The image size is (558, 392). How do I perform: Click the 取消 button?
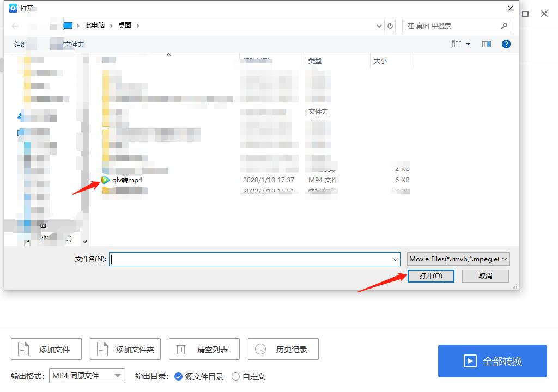[x=484, y=276]
